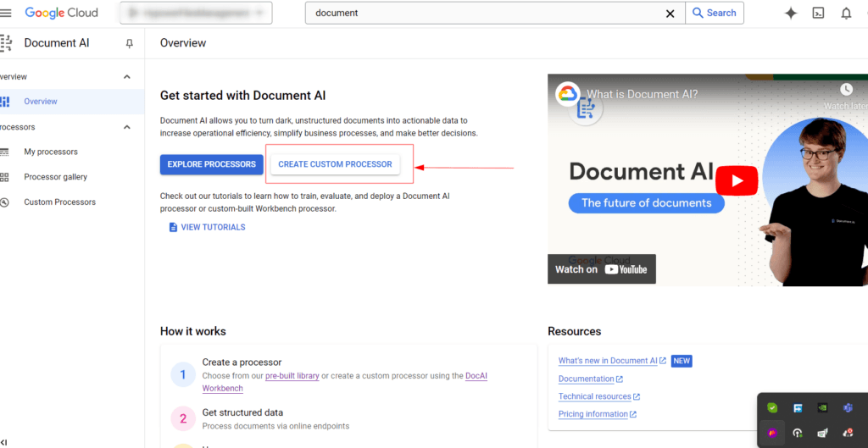
Task: Open NVIDIA tray icon
Action: click(822, 408)
